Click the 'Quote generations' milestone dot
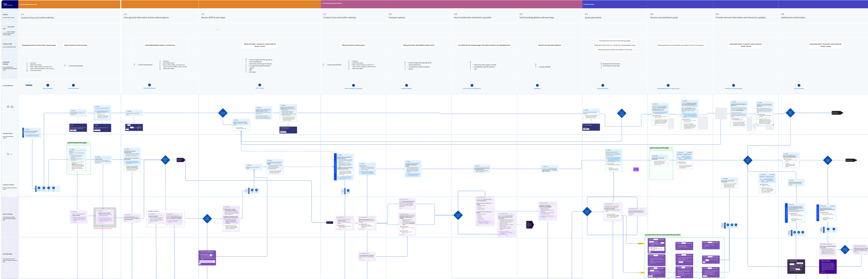Viewport: 868px width, 279px height. [603, 85]
